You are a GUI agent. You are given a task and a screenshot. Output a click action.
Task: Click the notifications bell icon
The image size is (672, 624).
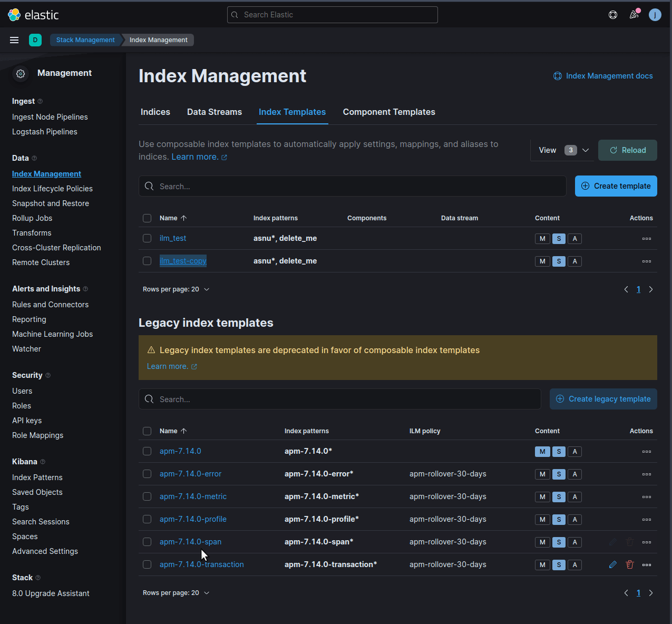pos(634,15)
